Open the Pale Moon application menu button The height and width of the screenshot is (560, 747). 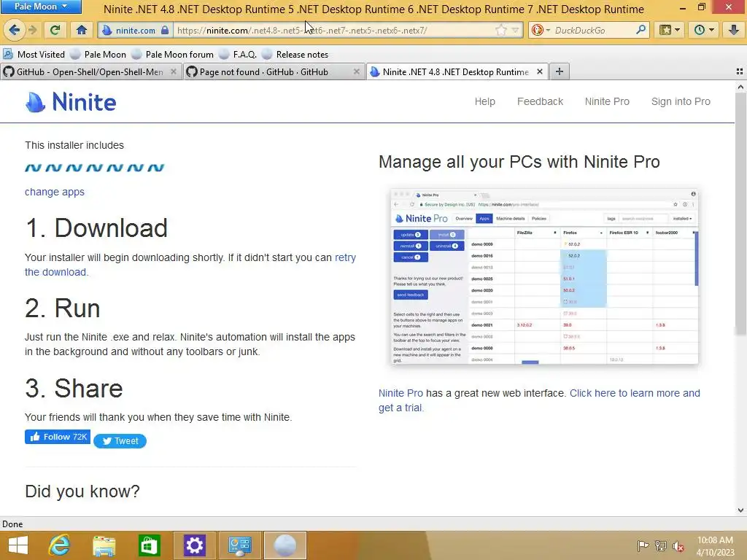(41, 7)
